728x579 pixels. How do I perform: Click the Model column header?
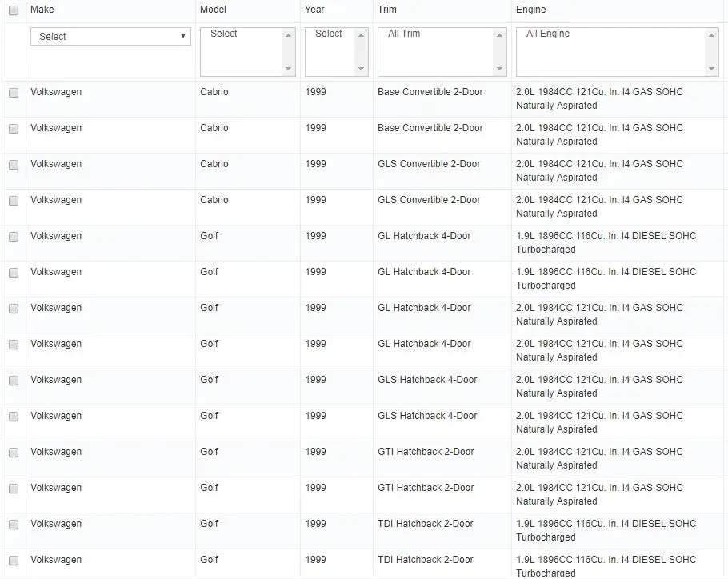[213, 10]
